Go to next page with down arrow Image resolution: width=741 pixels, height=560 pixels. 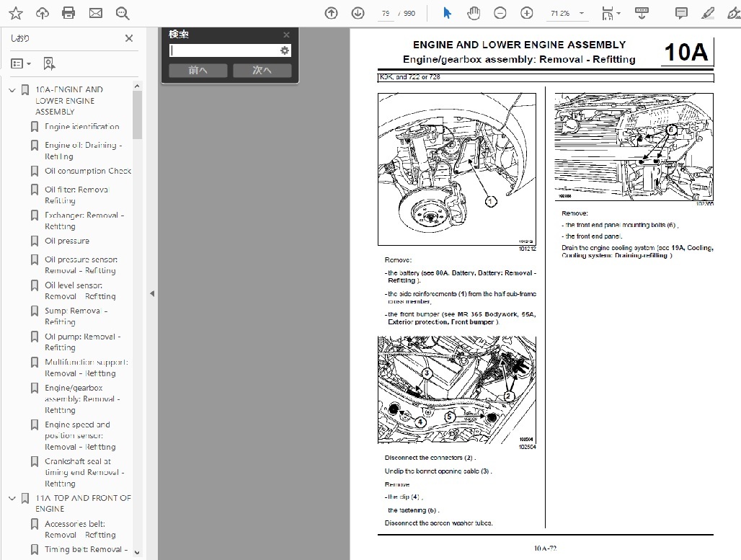358,13
